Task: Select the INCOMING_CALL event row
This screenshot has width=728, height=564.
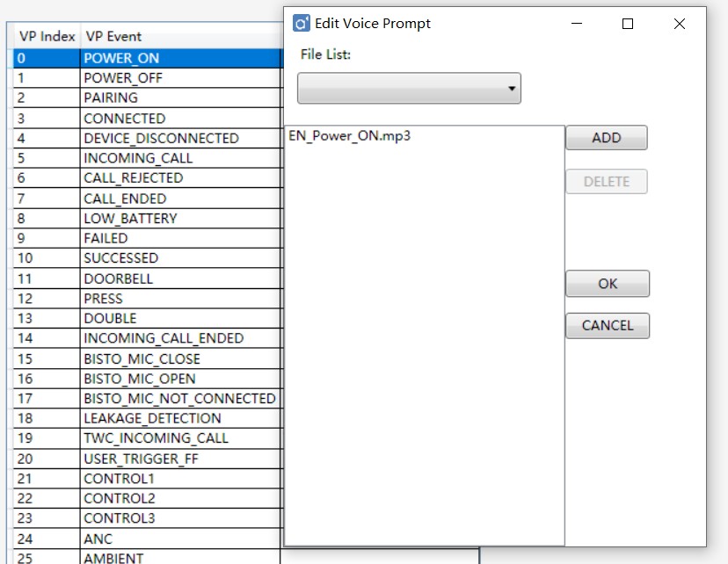Action: click(x=138, y=158)
